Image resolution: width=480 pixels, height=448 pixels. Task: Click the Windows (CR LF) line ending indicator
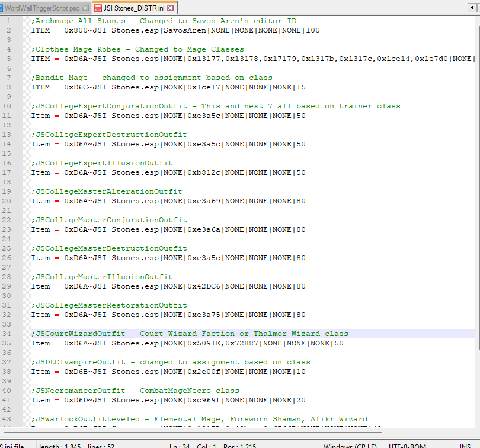(350, 446)
